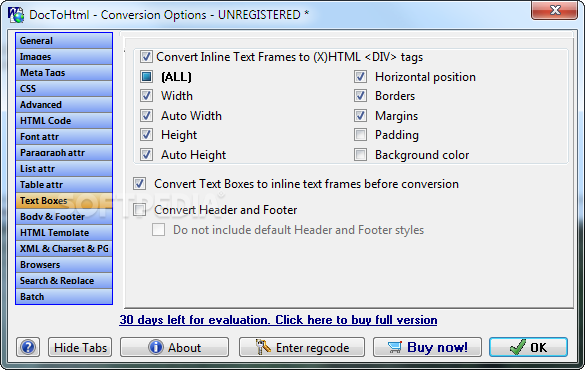Image resolution: width=585 pixels, height=370 pixels.
Task: Switch to the HTML Template tab
Action: coord(64,233)
